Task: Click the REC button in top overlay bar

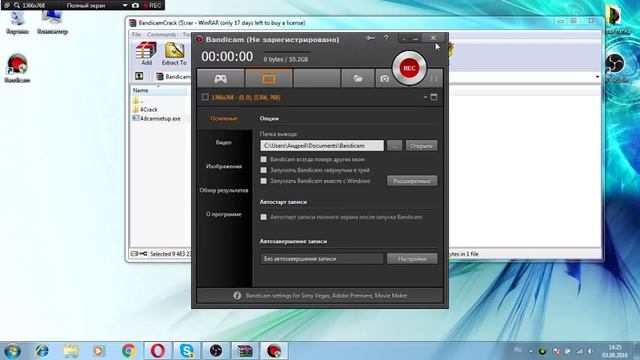Action: 152,6
